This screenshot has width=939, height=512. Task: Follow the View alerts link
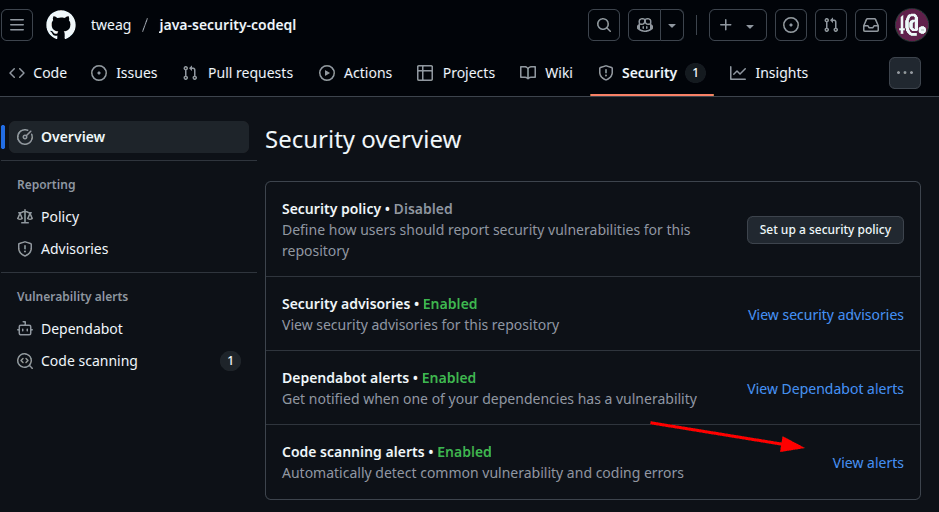coord(868,463)
